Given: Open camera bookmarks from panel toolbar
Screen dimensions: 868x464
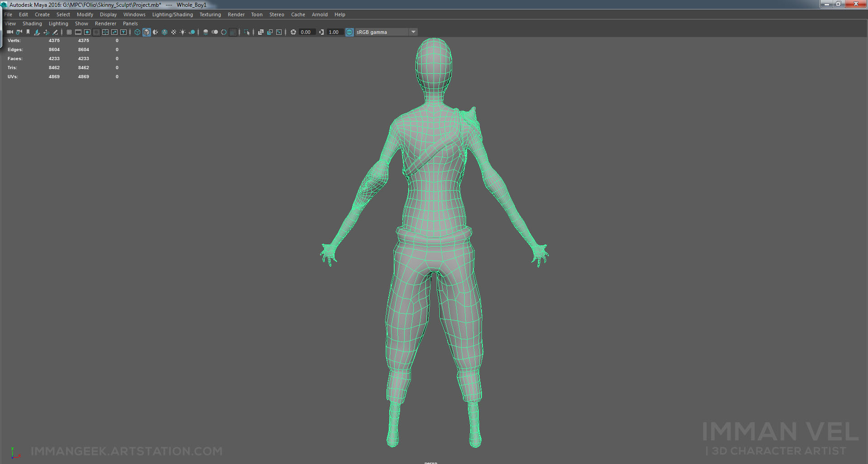Looking at the screenshot, I should [28, 32].
